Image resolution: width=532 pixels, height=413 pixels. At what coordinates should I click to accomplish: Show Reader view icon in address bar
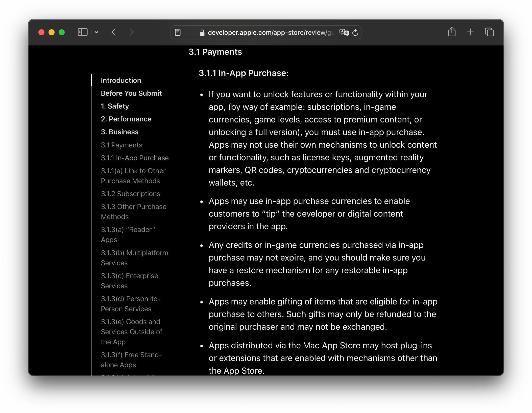(x=178, y=33)
